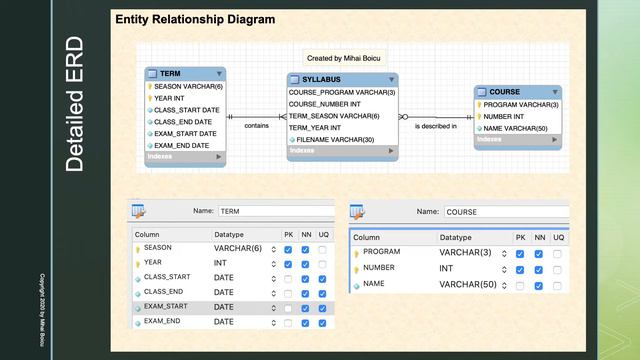Click the Datatype header in TERM editor
640x360 pixels.
[229, 235]
